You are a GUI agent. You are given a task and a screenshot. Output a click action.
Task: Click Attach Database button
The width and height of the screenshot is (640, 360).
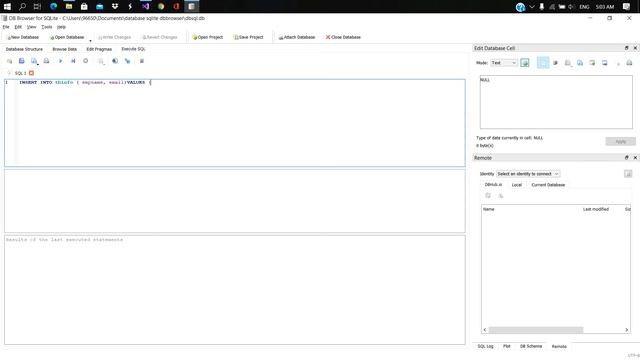pyautogui.click(x=297, y=37)
